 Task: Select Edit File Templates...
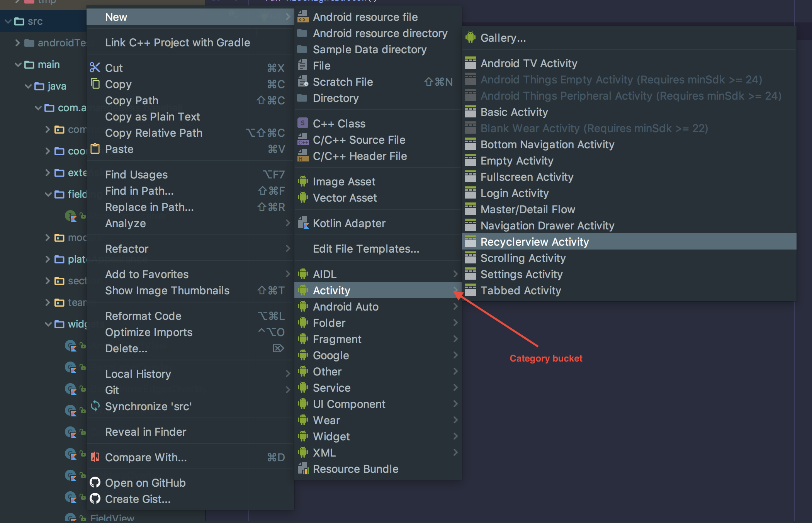tap(378, 248)
